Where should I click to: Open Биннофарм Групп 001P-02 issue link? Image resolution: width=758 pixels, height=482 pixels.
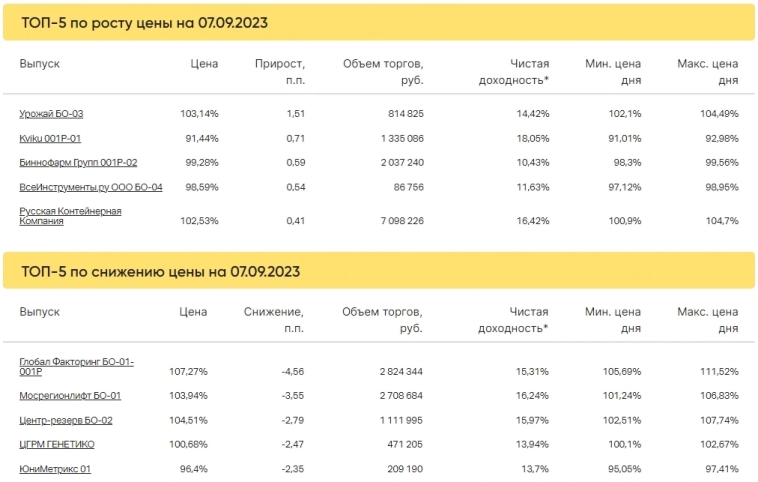[78, 162]
